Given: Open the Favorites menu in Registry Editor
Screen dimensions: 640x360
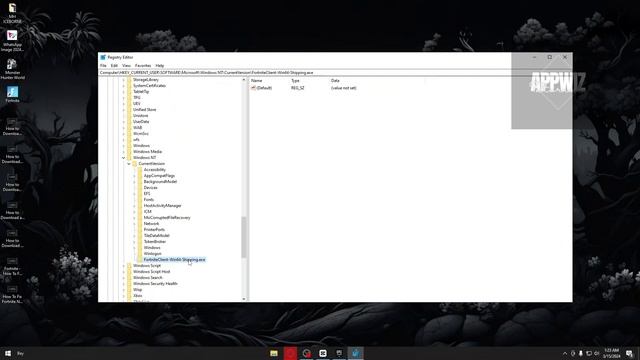Looking at the screenshot, I should (143, 66).
